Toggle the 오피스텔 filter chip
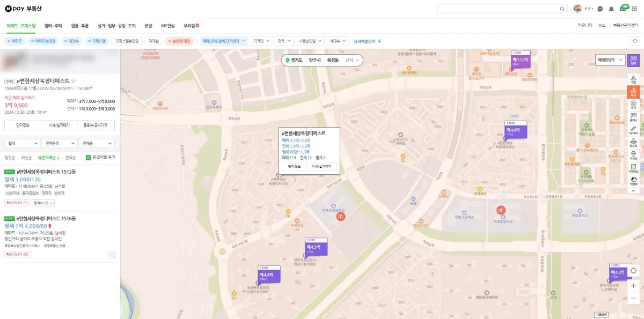Viewport: 644px width, 319px height. pos(98,41)
